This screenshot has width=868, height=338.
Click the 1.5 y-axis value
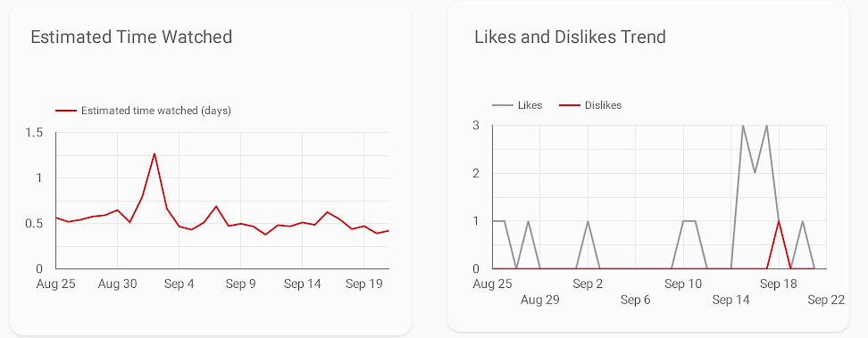[x=34, y=133]
